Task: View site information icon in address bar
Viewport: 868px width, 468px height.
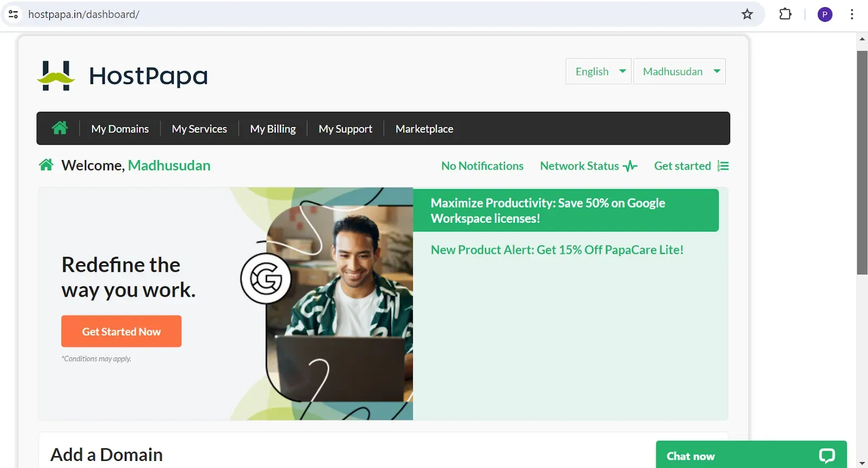Action: pyautogui.click(x=14, y=14)
